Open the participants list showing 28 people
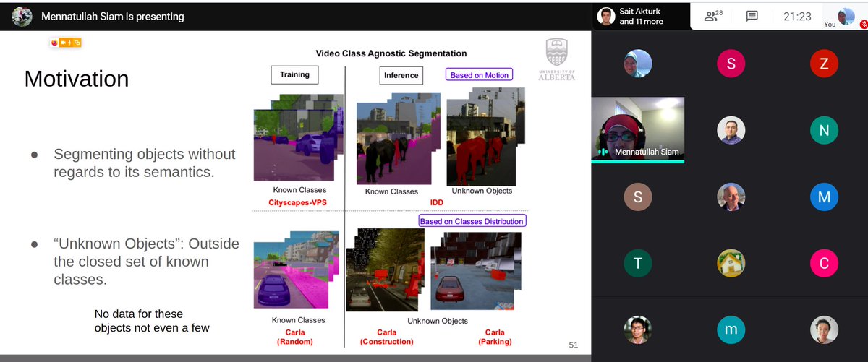Viewport: 868px width, 362px height. tap(712, 15)
